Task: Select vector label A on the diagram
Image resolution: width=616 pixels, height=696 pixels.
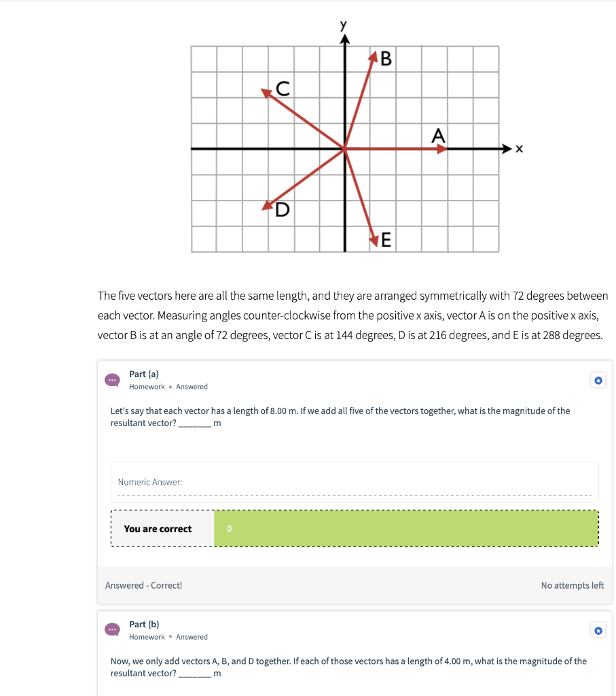Action: pos(439,134)
